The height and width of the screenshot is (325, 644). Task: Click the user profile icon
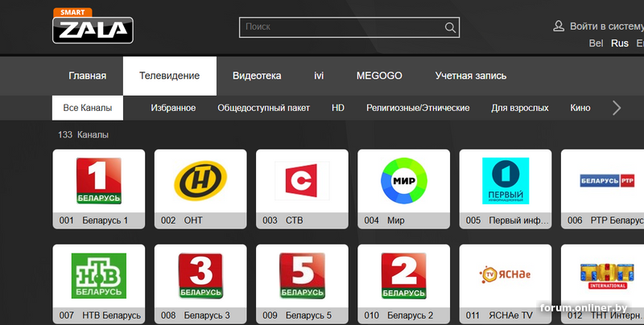[x=559, y=27]
